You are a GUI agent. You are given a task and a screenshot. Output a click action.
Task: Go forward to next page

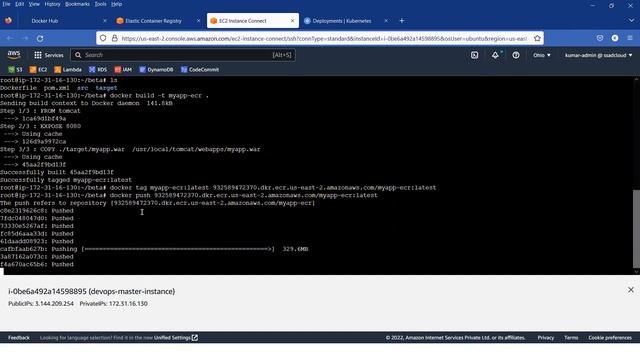[x=25, y=38]
